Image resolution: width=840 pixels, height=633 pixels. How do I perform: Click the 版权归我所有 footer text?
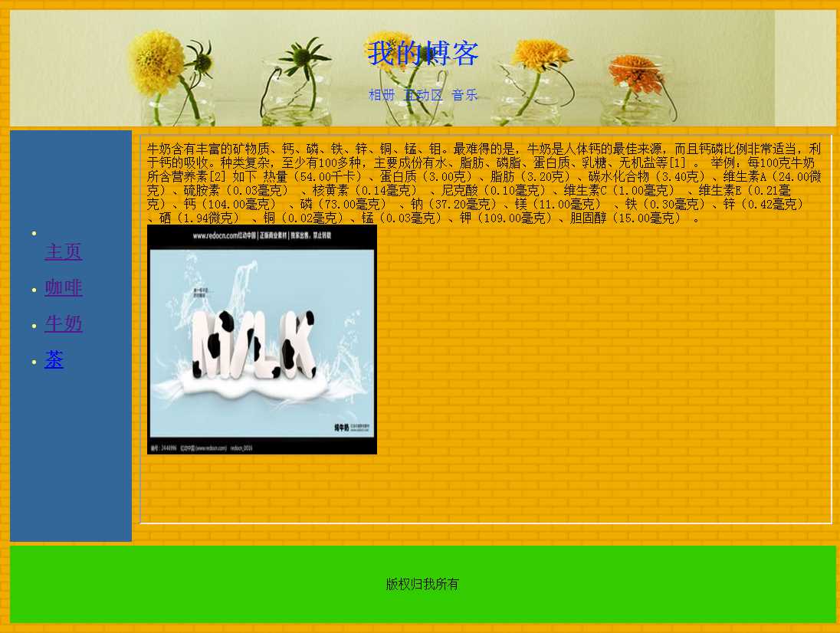(422, 585)
